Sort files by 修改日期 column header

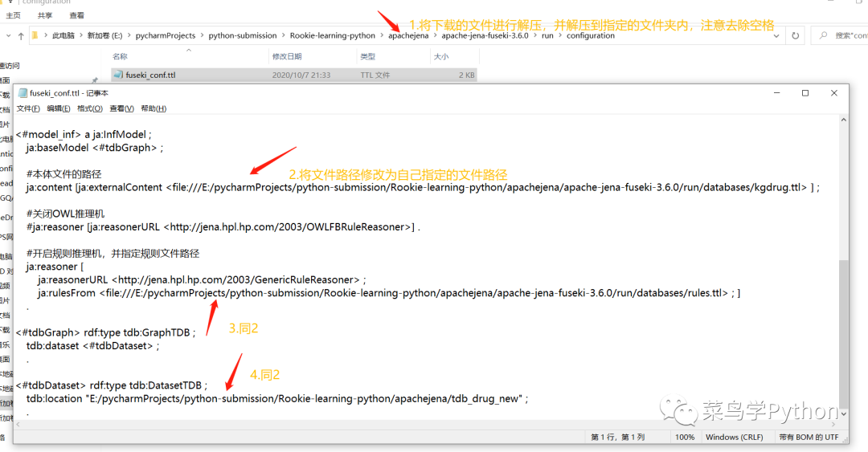(x=287, y=57)
